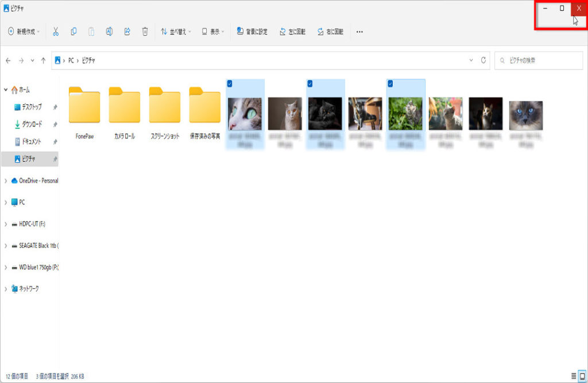Expand the OneDrive - Personal tree node

pos(6,181)
